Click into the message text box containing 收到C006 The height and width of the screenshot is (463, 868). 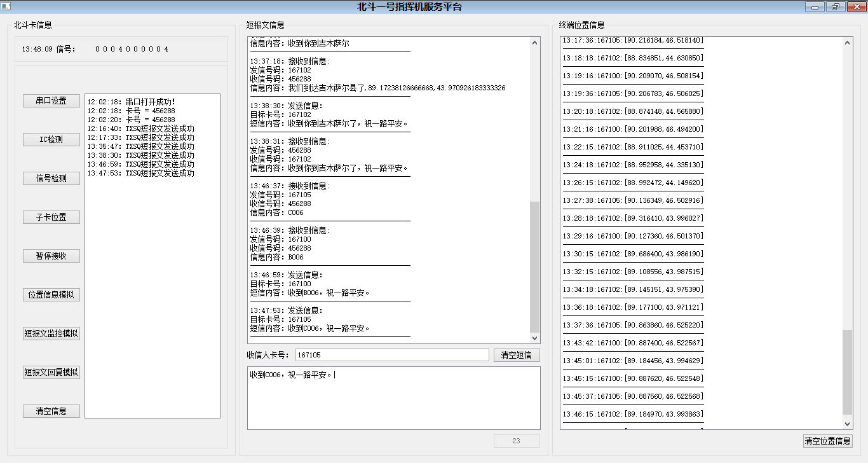pos(394,398)
